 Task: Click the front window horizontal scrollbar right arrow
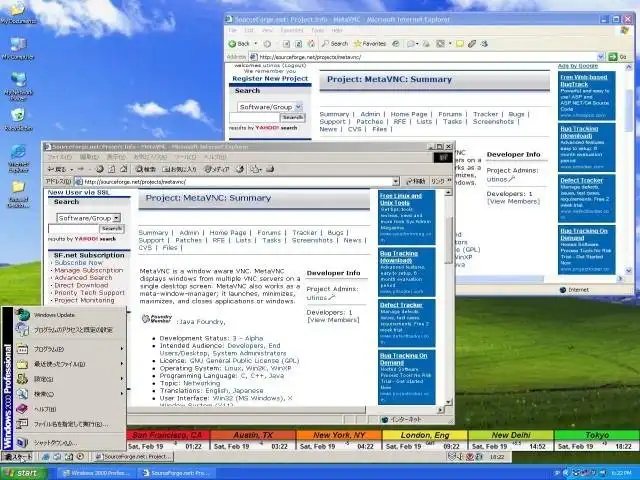[x=440, y=409]
